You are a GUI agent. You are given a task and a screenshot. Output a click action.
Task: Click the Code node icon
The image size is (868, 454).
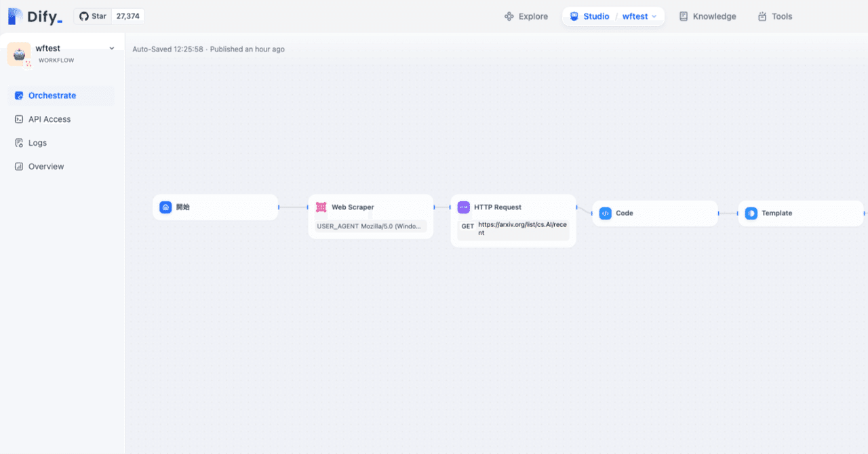point(606,213)
